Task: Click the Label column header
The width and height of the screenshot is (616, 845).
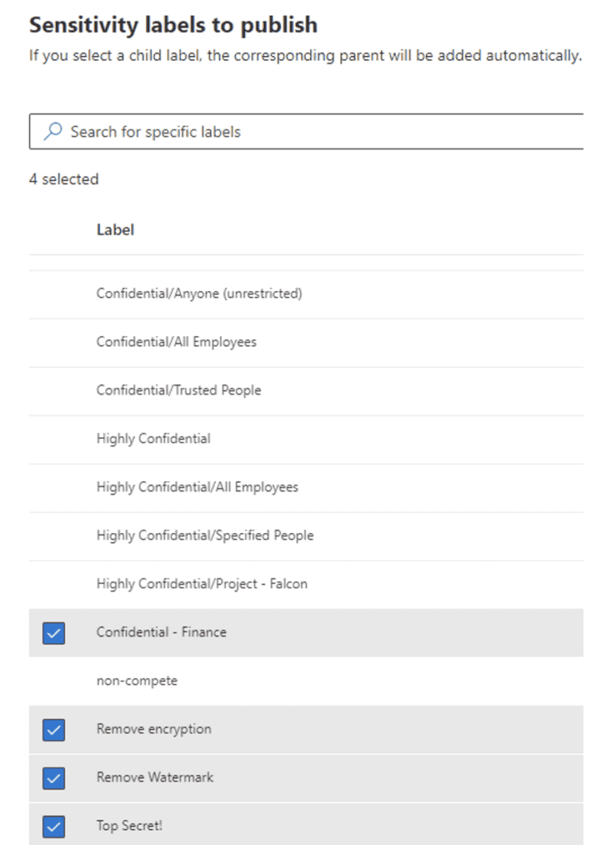Action: (115, 230)
